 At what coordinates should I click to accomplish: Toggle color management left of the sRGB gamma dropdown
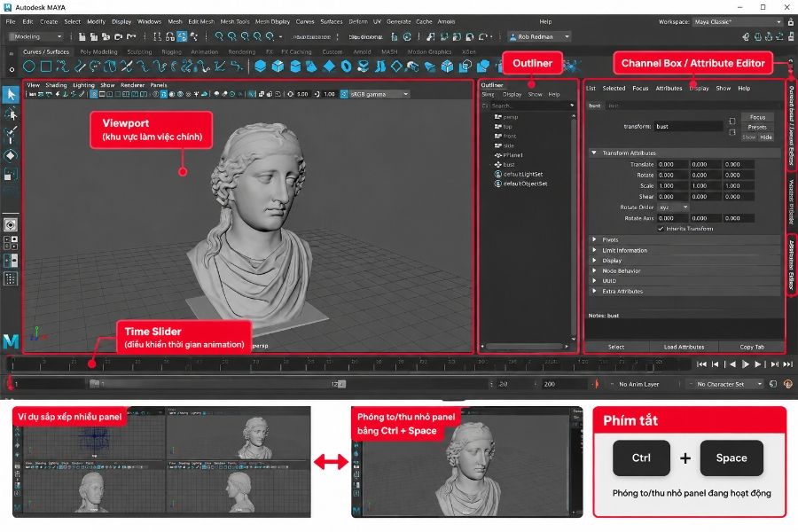[344, 94]
